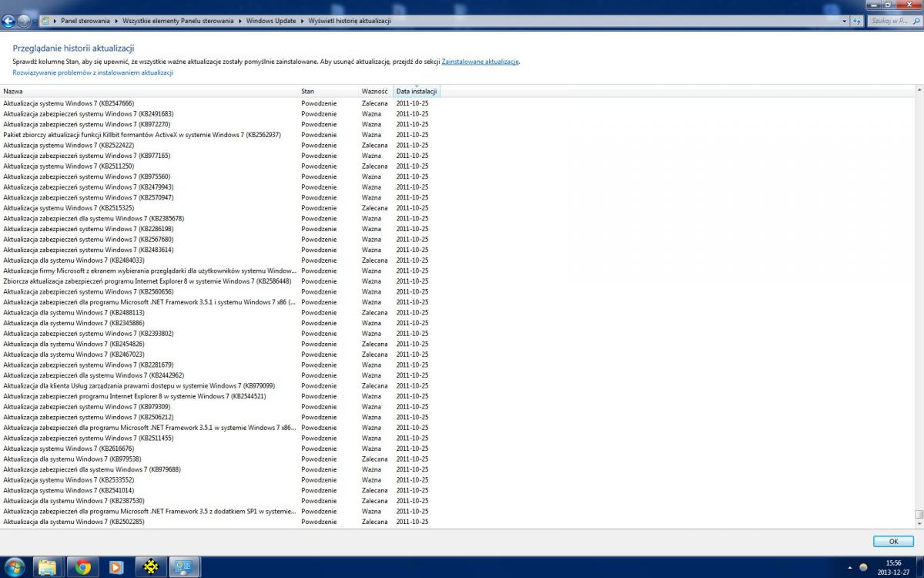The image size is (924, 578).
Task: Click the update KB2484033 row
Action: (220, 260)
